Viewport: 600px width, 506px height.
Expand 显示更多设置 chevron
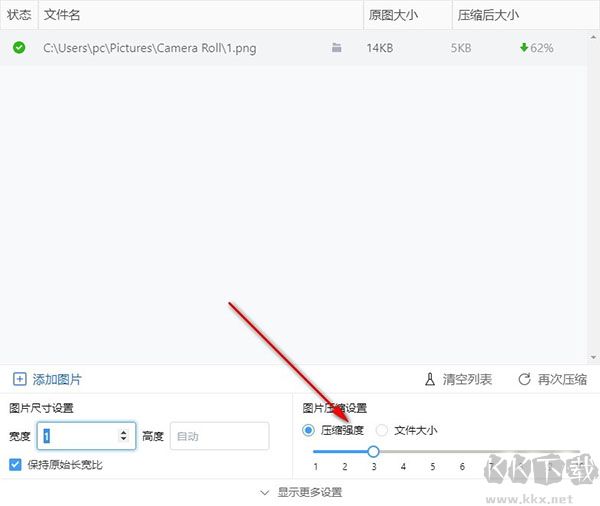(264, 492)
